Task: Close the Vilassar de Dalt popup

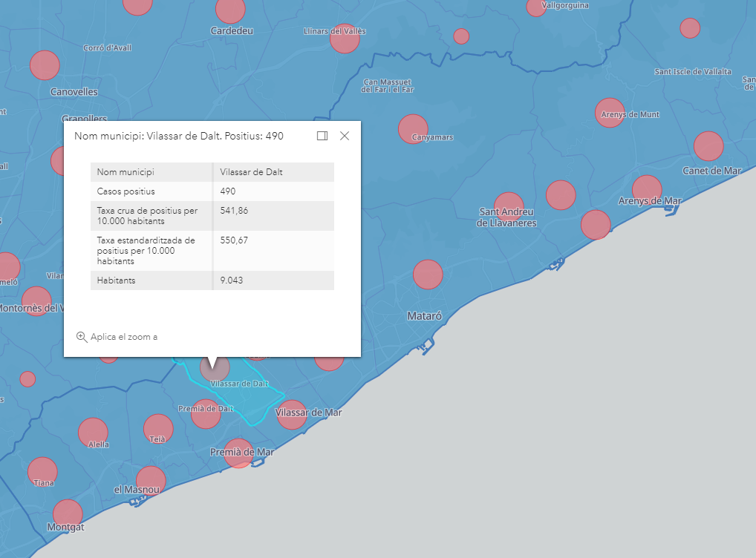Action: (x=345, y=136)
